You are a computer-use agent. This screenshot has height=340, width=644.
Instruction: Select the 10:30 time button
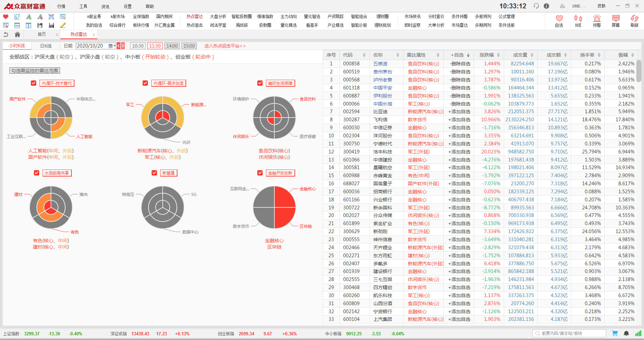[x=138, y=46]
